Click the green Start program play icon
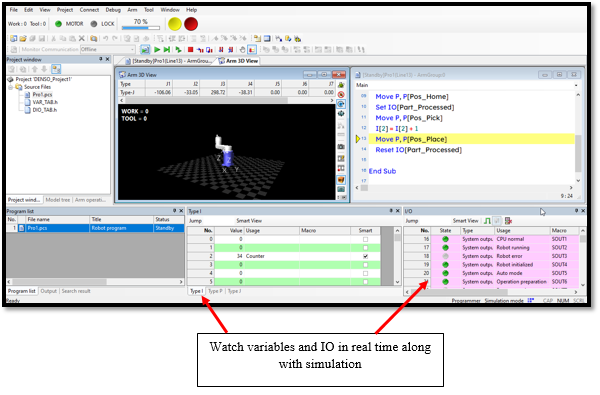 coord(157,49)
